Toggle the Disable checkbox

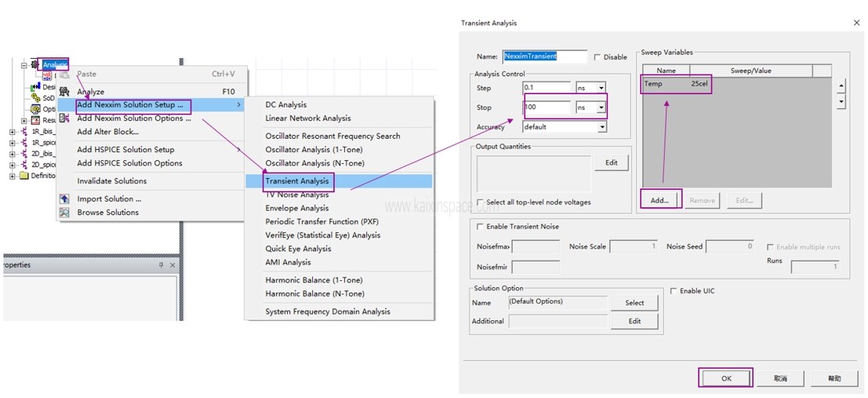pos(597,57)
